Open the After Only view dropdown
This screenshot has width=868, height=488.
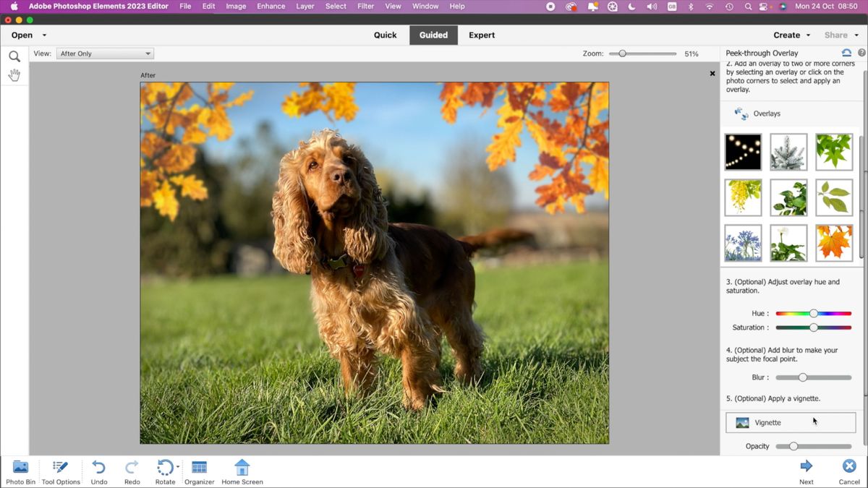pos(104,53)
